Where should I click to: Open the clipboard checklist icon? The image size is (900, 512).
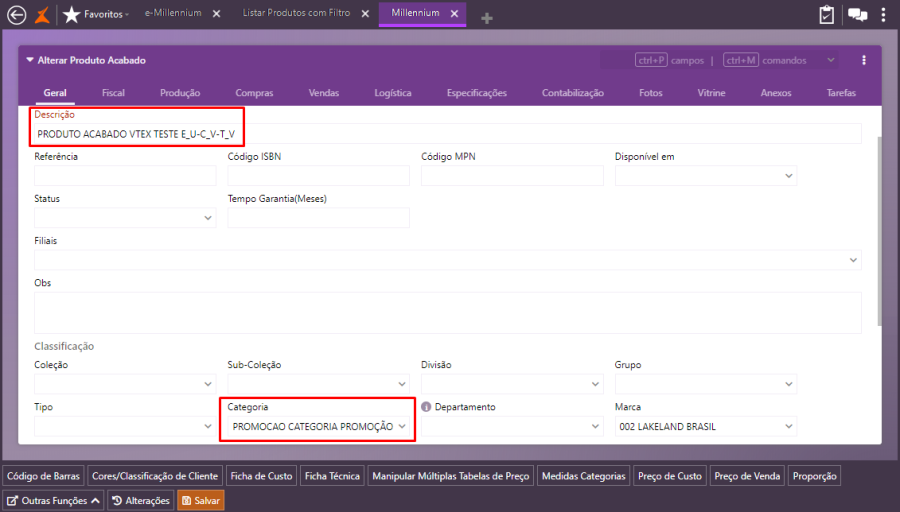(827, 15)
